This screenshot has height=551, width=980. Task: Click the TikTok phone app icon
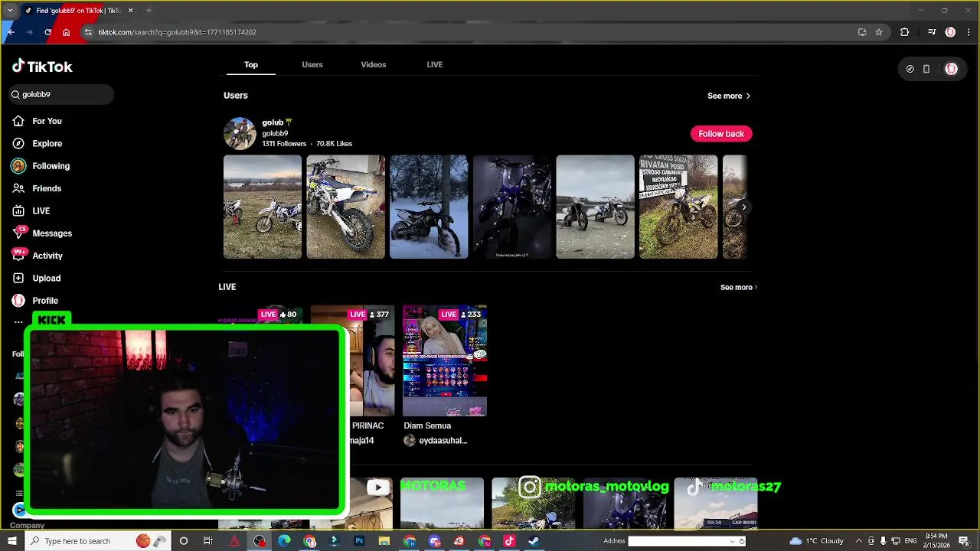(x=926, y=69)
